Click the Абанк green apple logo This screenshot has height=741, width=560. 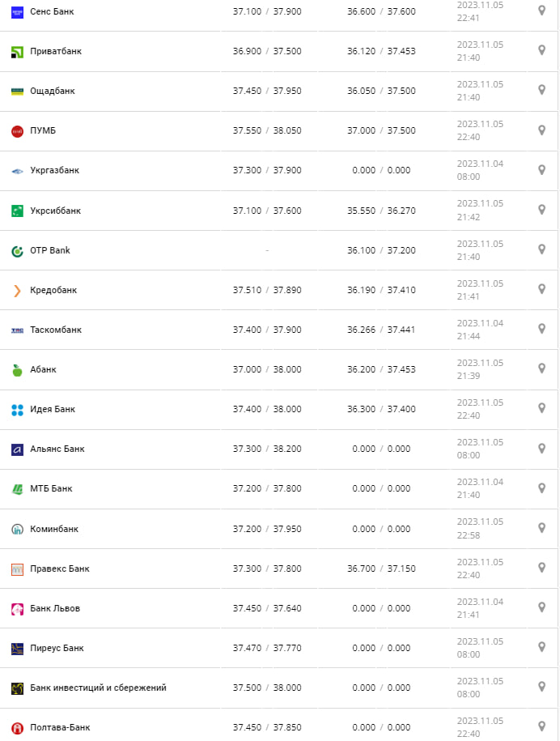(17, 370)
